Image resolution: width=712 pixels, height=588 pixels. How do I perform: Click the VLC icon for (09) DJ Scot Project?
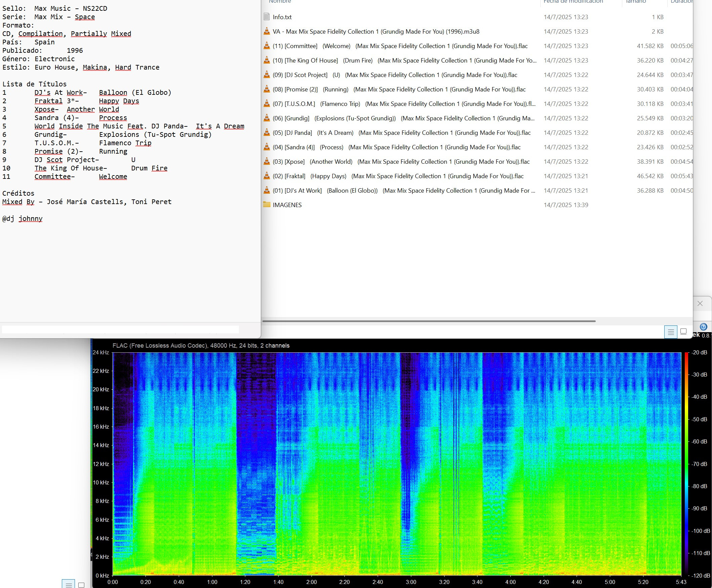267,75
